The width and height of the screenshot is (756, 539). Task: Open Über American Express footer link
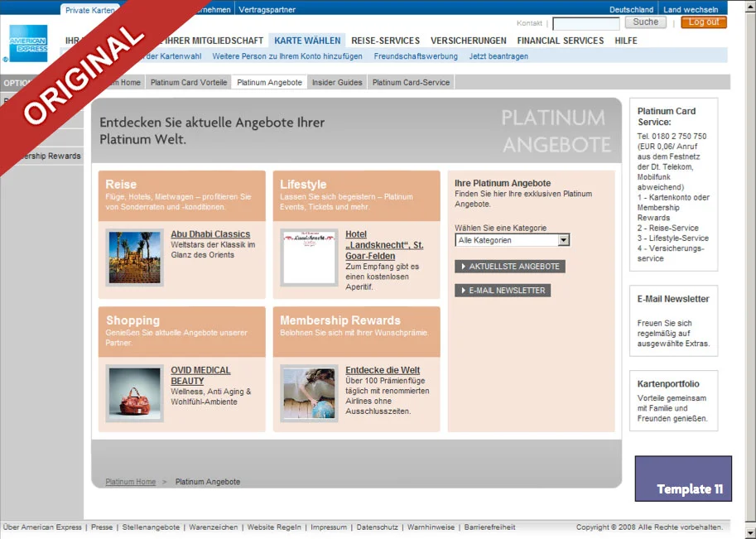pos(42,527)
